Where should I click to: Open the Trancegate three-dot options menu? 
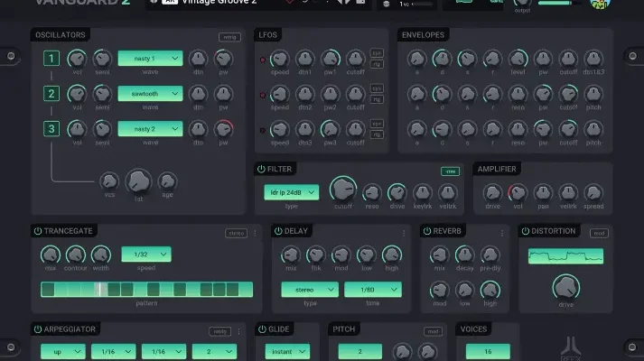tap(255, 233)
